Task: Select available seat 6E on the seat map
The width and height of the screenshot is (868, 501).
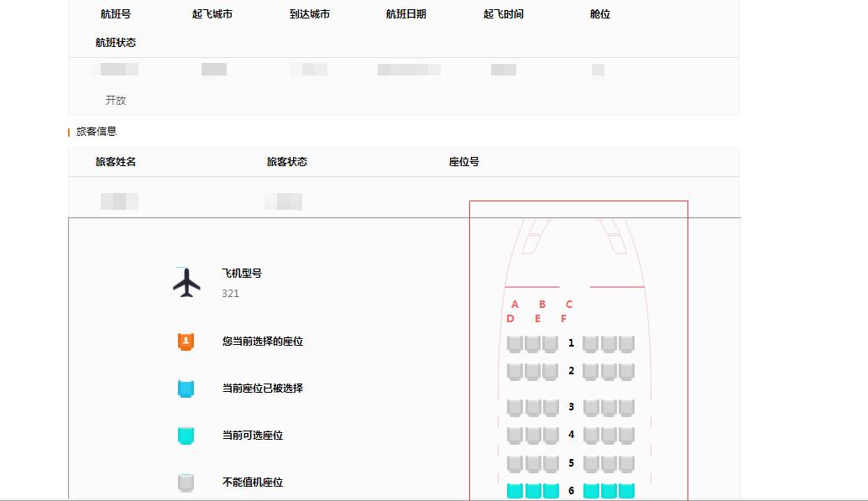Action: (610, 489)
